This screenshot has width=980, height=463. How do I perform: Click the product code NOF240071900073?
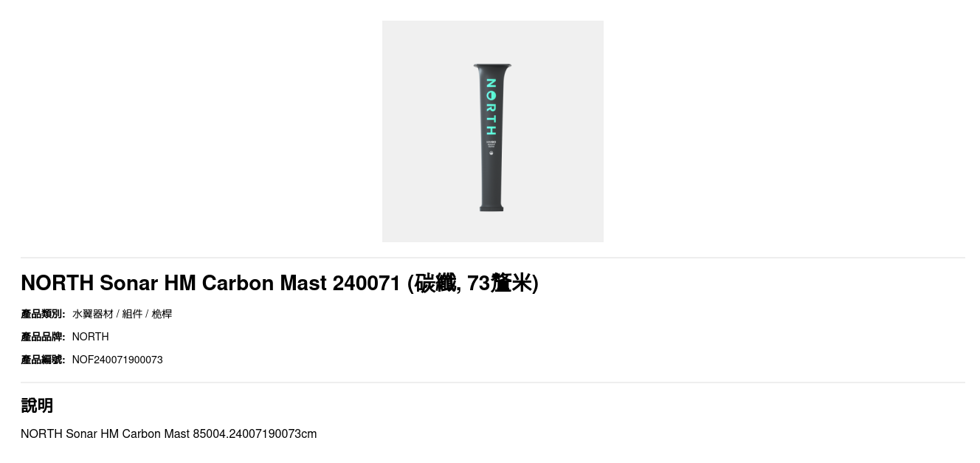coord(117,360)
